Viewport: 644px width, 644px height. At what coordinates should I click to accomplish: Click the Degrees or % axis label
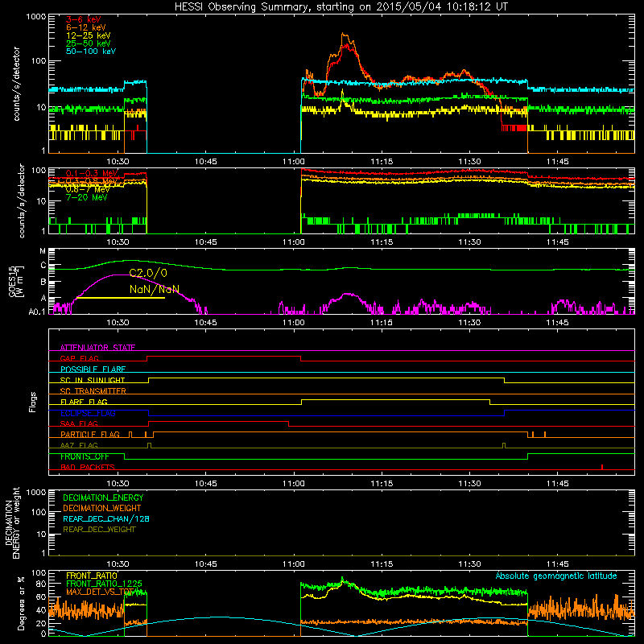(21, 603)
